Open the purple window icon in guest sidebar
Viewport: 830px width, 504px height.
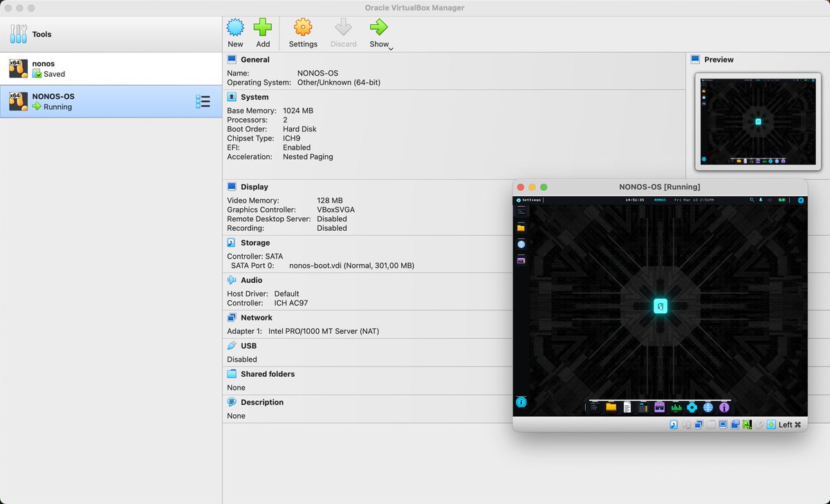click(x=521, y=260)
